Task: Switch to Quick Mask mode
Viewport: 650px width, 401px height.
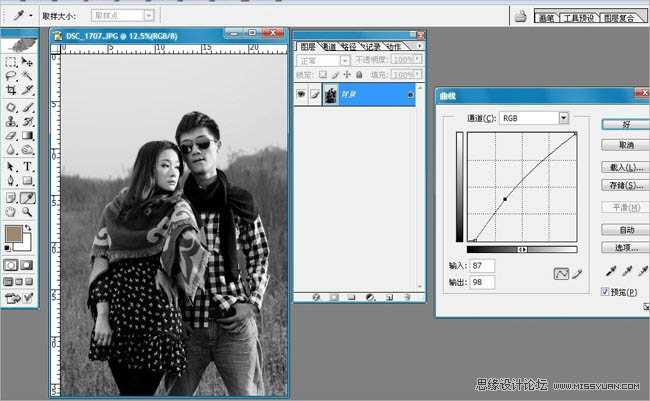Action: [x=27, y=265]
